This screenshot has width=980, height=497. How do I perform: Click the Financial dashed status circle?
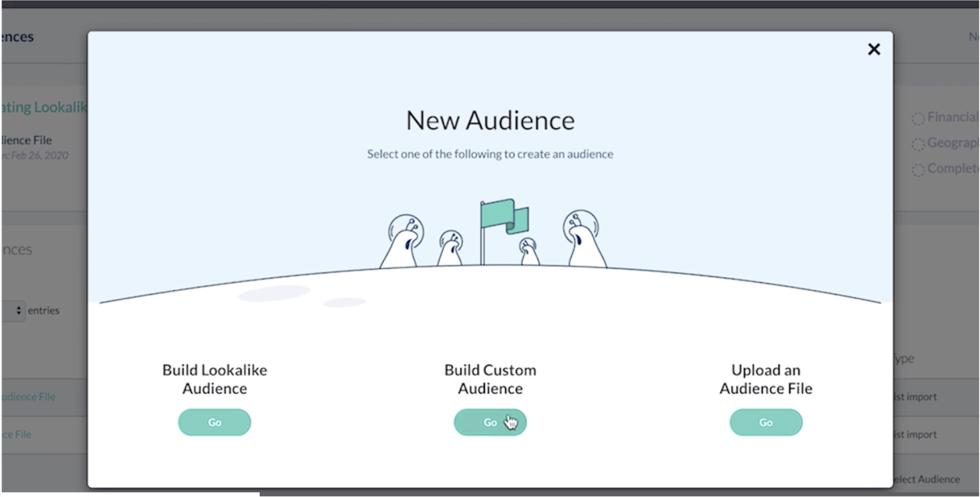coord(918,119)
